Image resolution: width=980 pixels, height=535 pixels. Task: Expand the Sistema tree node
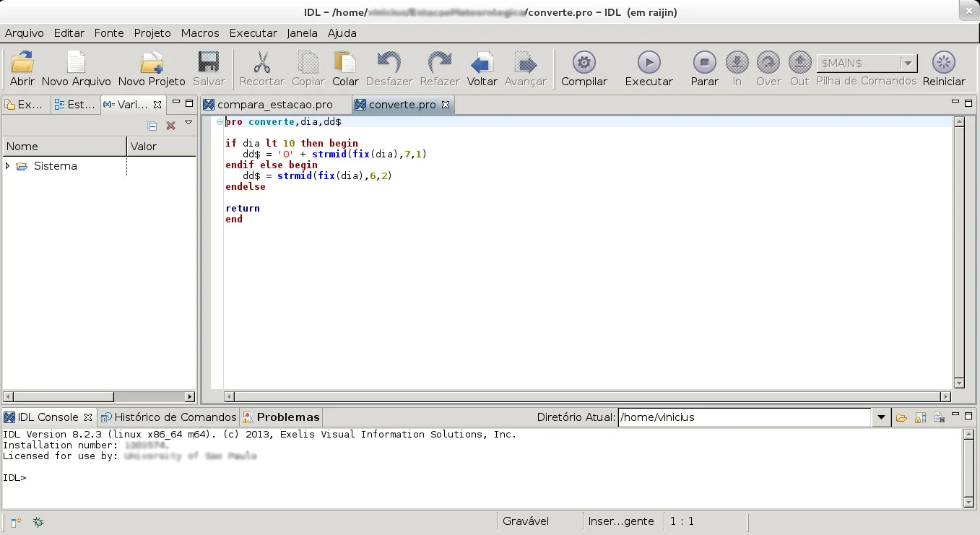[x=8, y=166]
